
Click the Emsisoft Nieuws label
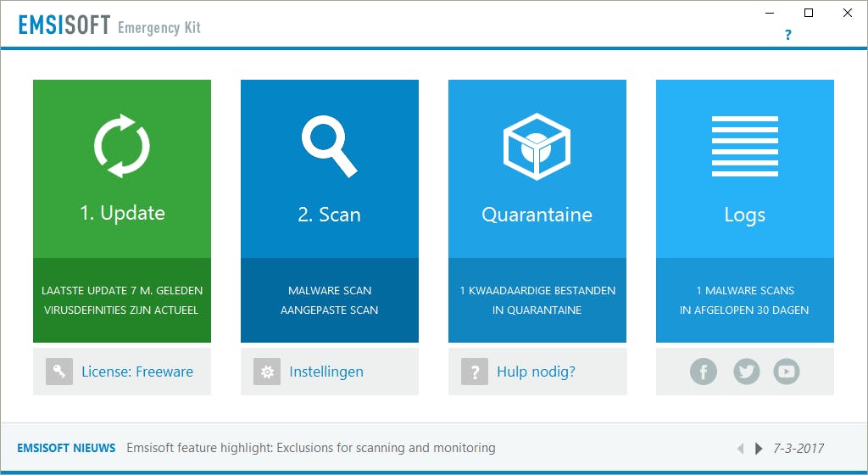[x=66, y=448]
